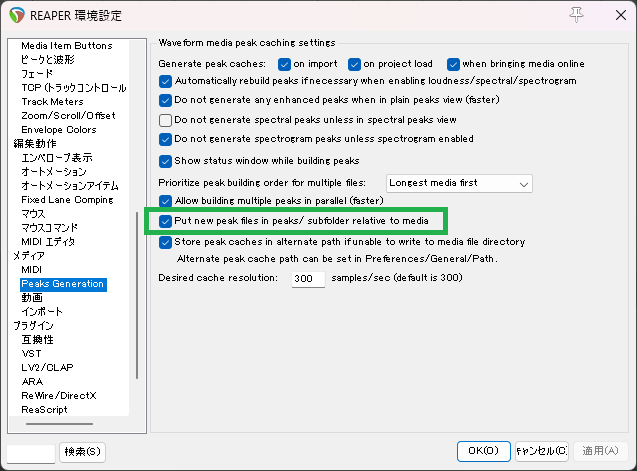Select 'オートメーションアイテム' settings page
Screen dimensions: 637x471
(70, 186)
